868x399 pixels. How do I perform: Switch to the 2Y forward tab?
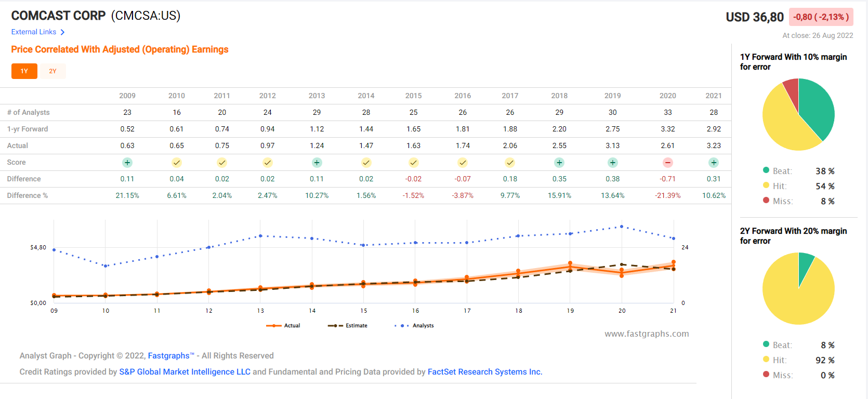52,71
